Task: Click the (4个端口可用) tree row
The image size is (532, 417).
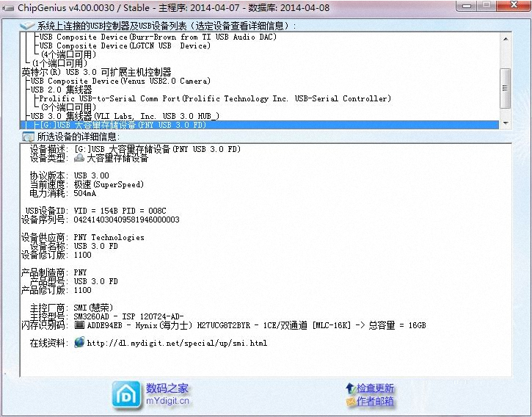Action: (68, 54)
